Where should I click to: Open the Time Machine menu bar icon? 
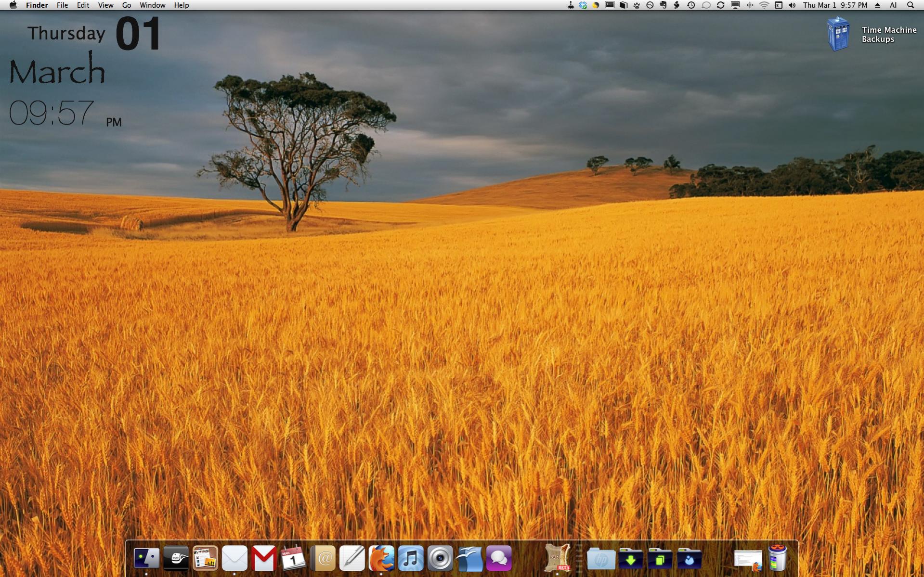pyautogui.click(x=691, y=5)
